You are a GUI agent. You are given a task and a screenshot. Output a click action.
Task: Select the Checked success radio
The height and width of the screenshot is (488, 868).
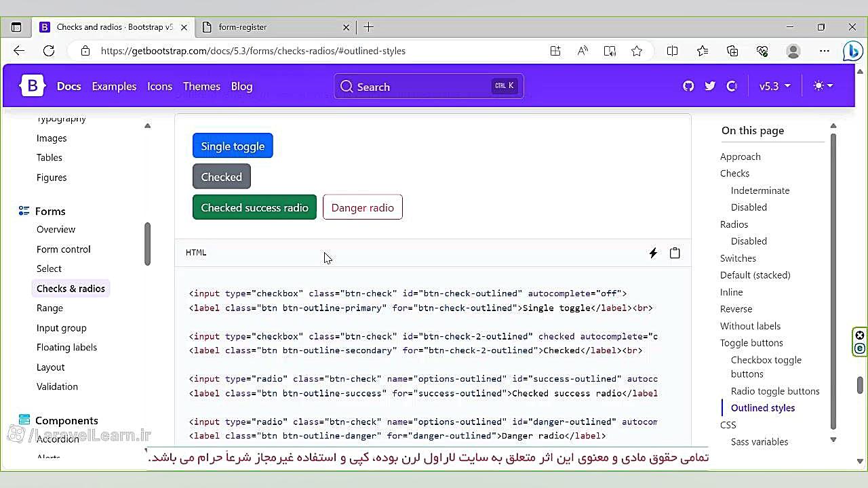point(254,207)
